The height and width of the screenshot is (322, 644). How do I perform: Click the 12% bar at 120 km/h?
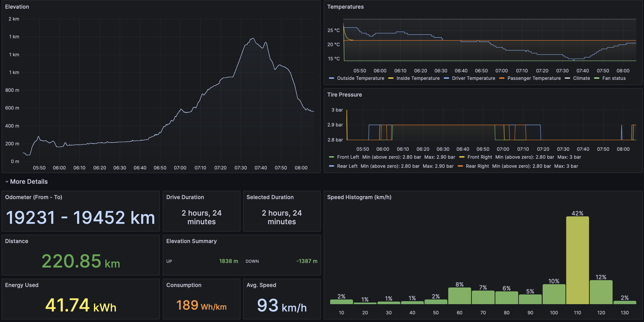pyautogui.click(x=601, y=292)
